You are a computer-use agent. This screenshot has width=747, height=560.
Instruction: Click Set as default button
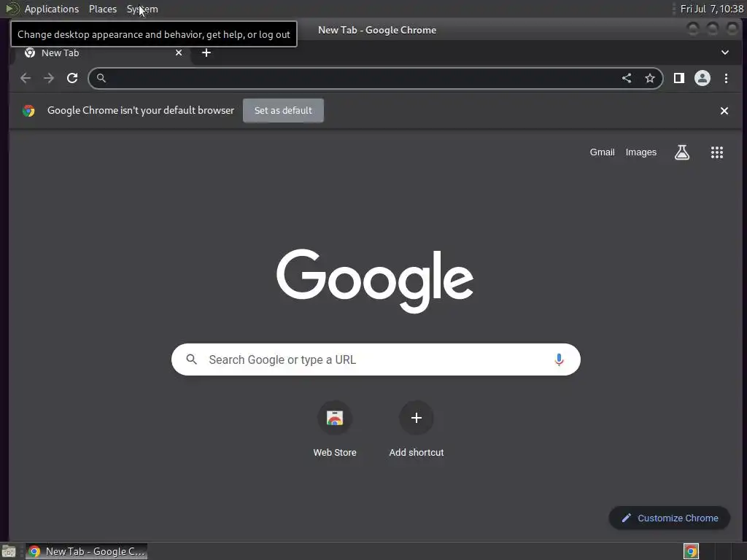pos(283,111)
